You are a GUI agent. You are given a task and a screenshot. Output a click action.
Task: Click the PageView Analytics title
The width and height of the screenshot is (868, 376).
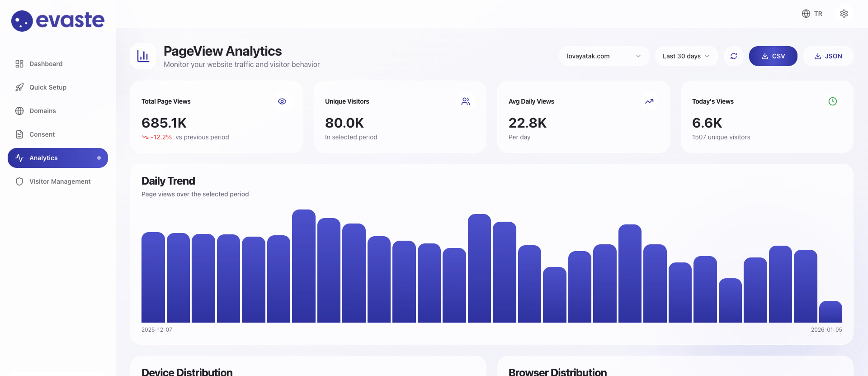click(222, 51)
